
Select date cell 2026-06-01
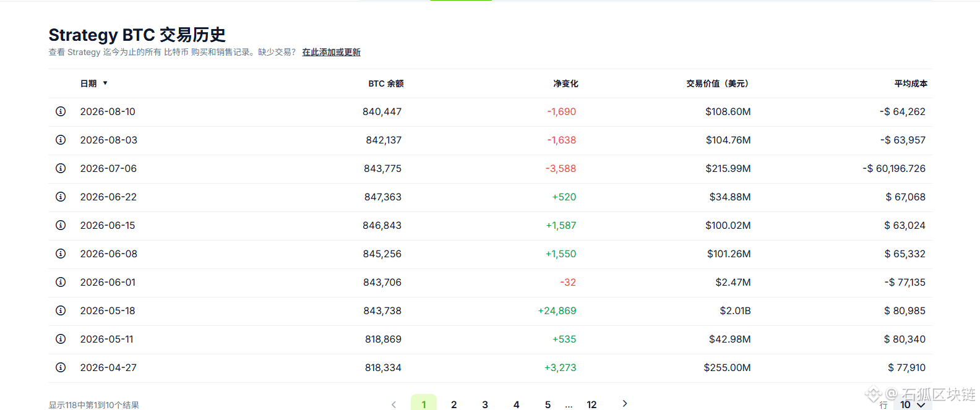[108, 282]
